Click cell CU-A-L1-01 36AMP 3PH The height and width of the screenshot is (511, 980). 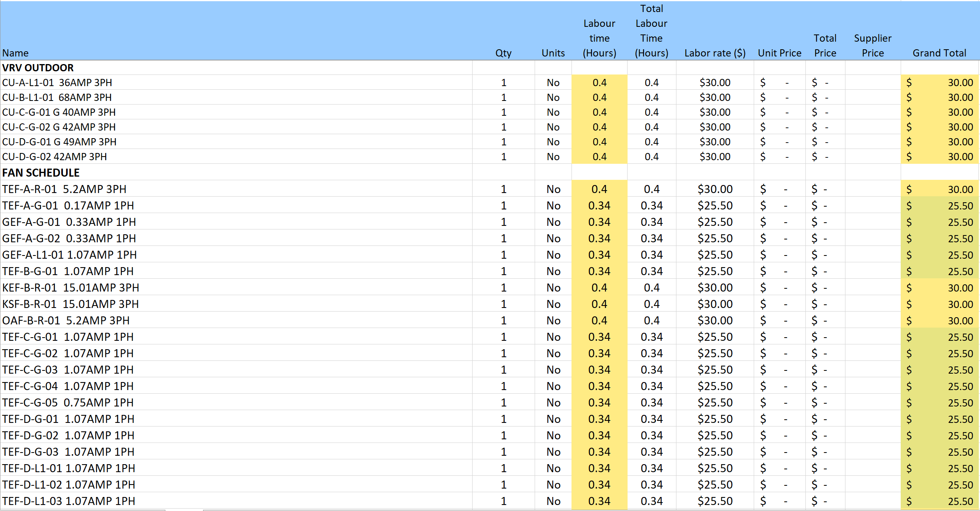57,82
